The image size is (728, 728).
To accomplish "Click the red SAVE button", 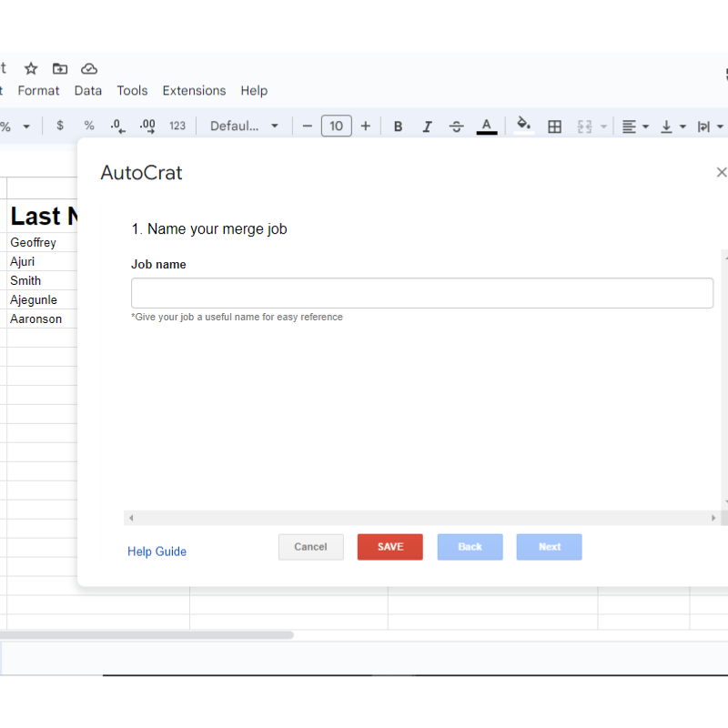I will (390, 547).
